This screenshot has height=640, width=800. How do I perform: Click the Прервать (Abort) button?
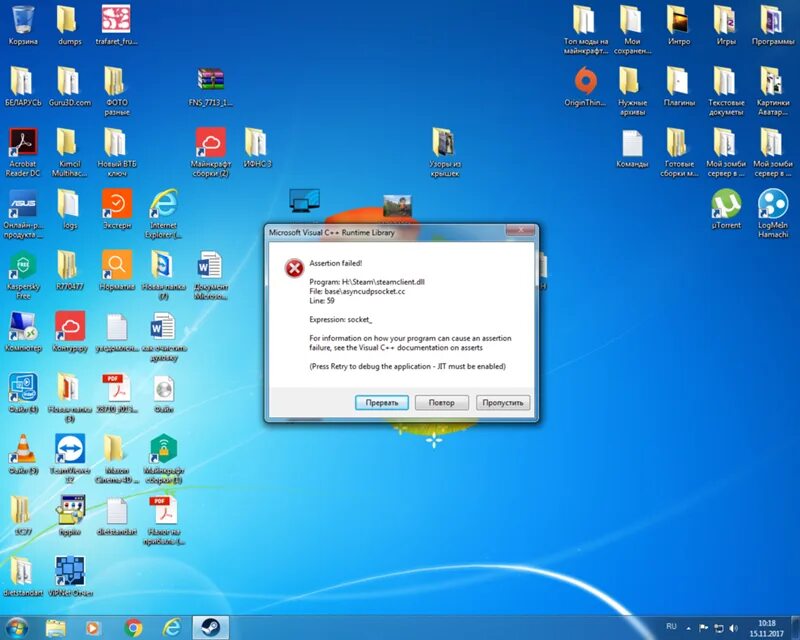[382, 403]
